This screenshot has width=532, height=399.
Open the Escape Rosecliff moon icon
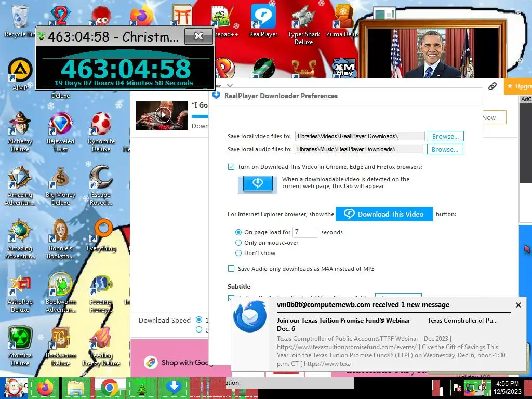coord(101,185)
